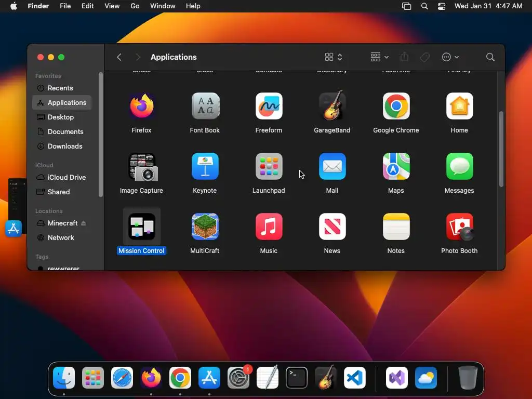Image resolution: width=532 pixels, height=399 pixels.
Task: Click the Freeform app icon
Action: pos(269,106)
